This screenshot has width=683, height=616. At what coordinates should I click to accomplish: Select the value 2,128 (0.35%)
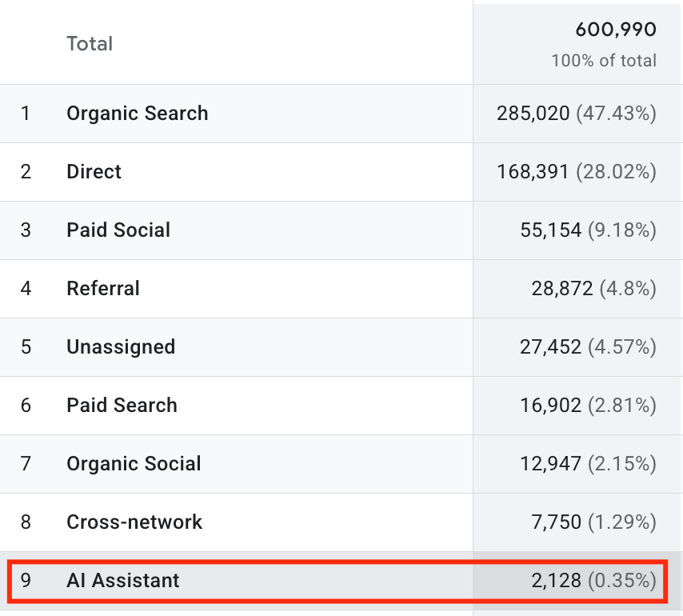(x=593, y=580)
